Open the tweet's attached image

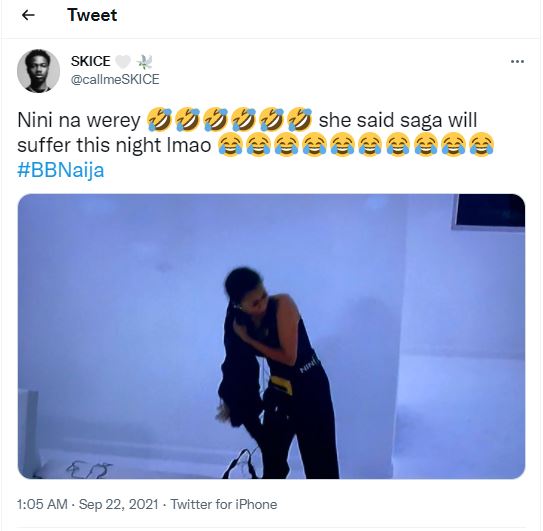point(271,336)
